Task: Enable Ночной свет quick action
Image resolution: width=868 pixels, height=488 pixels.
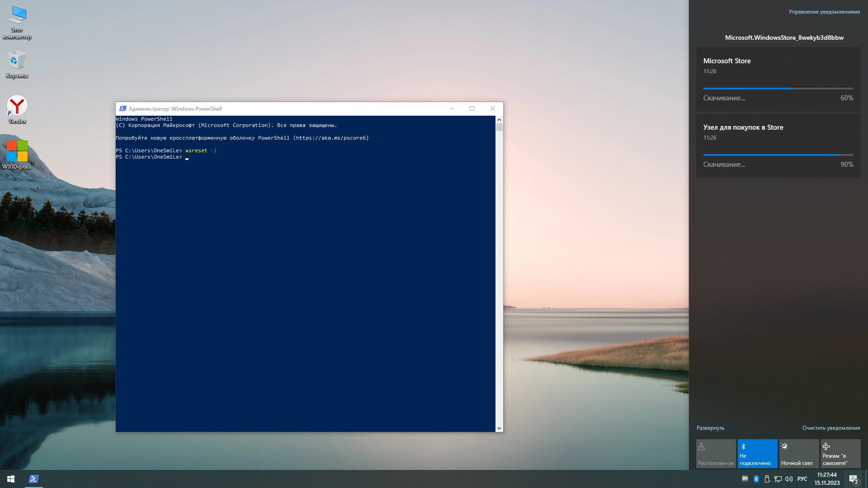Action: click(799, 453)
